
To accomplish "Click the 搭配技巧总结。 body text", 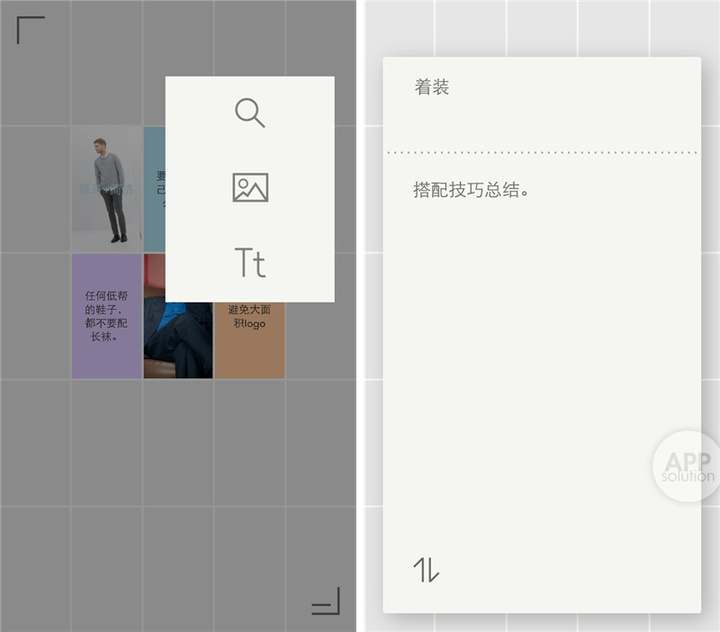I will (470, 189).
